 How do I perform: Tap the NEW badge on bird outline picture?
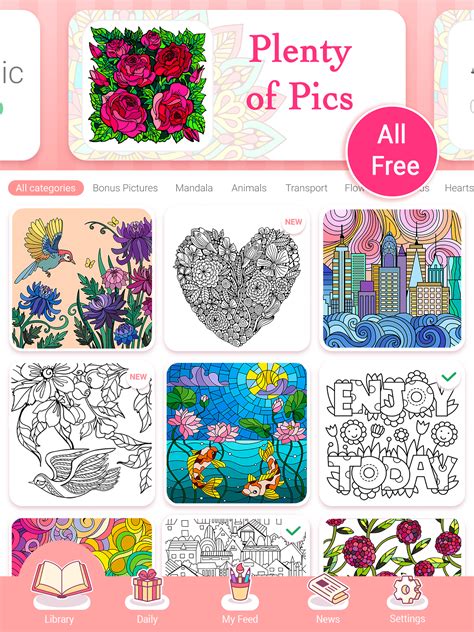pos(138,377)
